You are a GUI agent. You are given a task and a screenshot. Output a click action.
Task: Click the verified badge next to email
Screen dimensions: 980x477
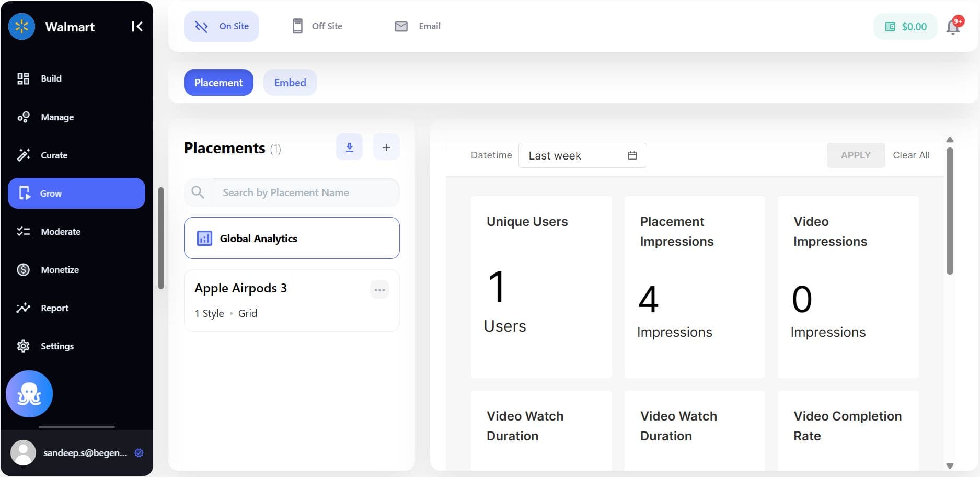(139, 453)
